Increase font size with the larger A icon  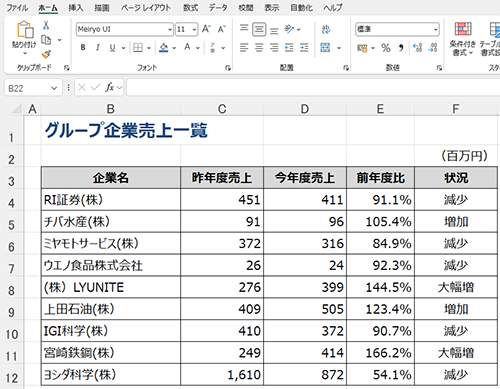point(206,29)
